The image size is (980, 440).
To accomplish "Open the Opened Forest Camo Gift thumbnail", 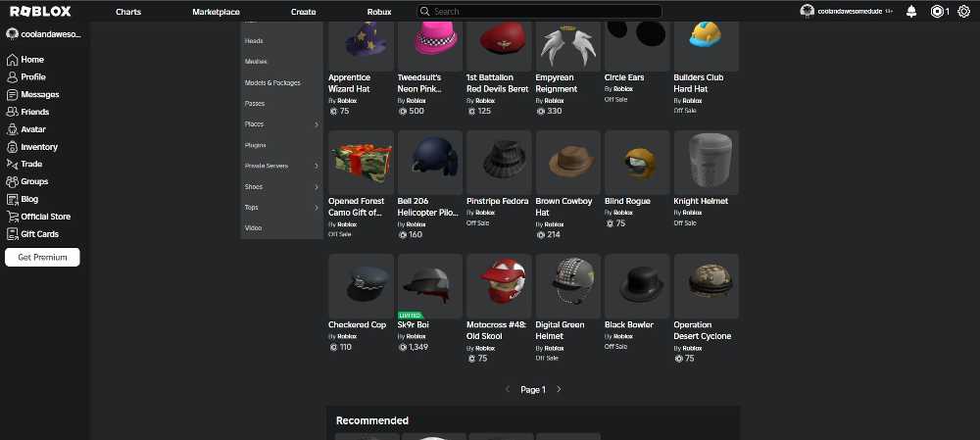I will [362, 163].
